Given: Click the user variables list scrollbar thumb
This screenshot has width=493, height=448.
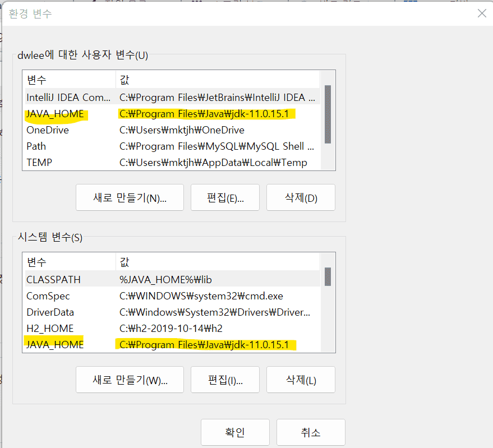Looking at the screenshot, I should [x=328, y=114].
